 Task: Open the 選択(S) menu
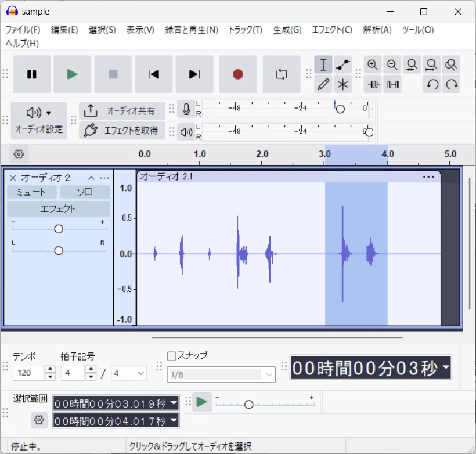102,30
